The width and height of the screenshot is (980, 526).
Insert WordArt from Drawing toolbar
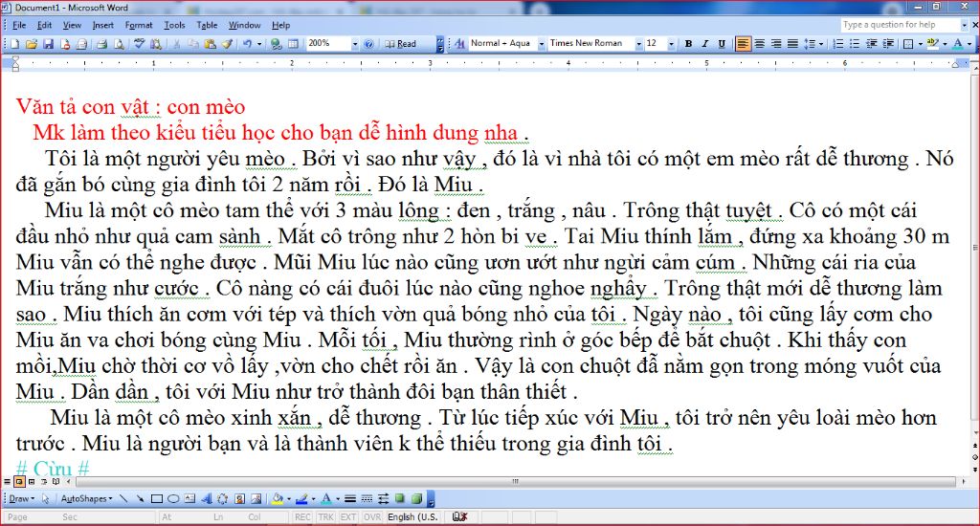click(207, 498)
